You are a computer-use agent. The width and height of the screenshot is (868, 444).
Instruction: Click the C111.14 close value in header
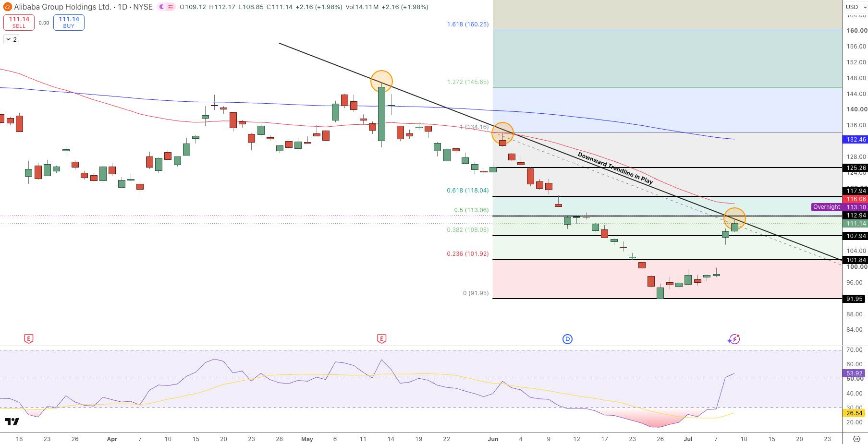(x=280, y=7)
